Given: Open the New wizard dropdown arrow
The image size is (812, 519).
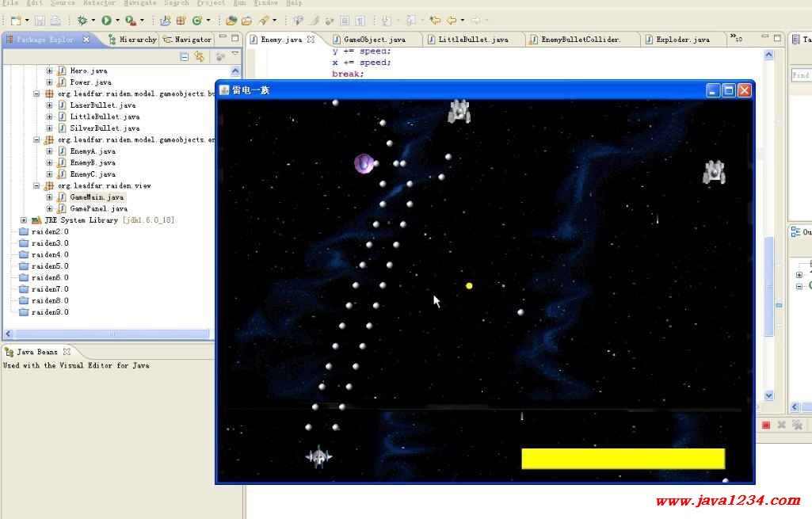Looking at the screenshot, I should pyautogui.click(x=27, y=21).
